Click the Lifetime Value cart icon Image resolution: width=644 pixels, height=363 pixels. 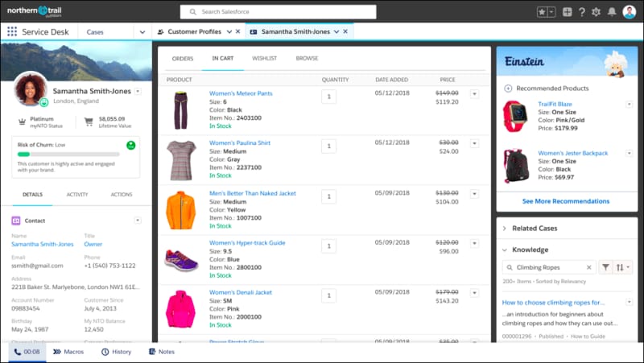(89, 122)
